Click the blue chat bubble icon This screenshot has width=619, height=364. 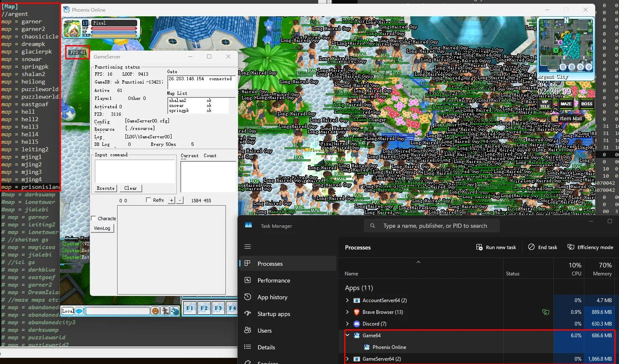(79, 311)
